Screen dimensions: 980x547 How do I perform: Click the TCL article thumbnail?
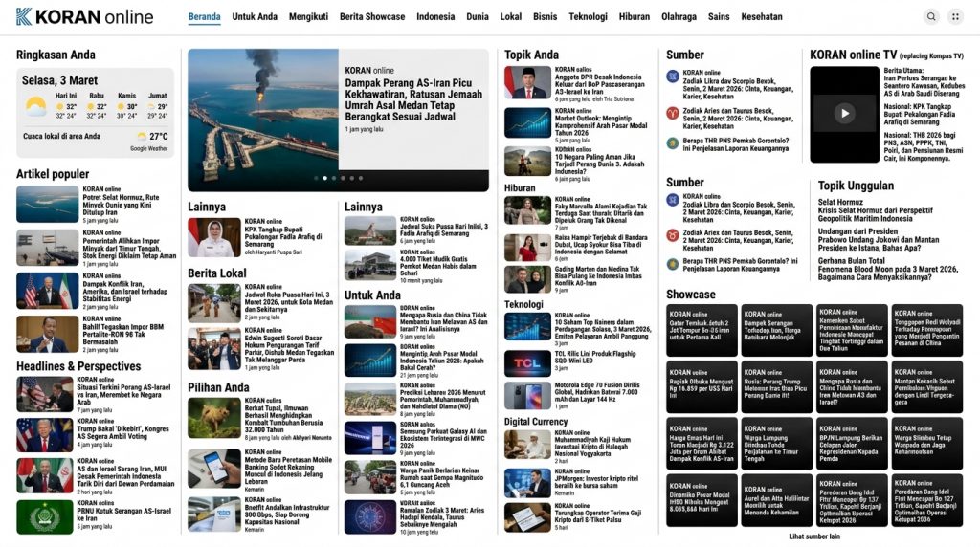pyautogui.click(x=527, y=364)
